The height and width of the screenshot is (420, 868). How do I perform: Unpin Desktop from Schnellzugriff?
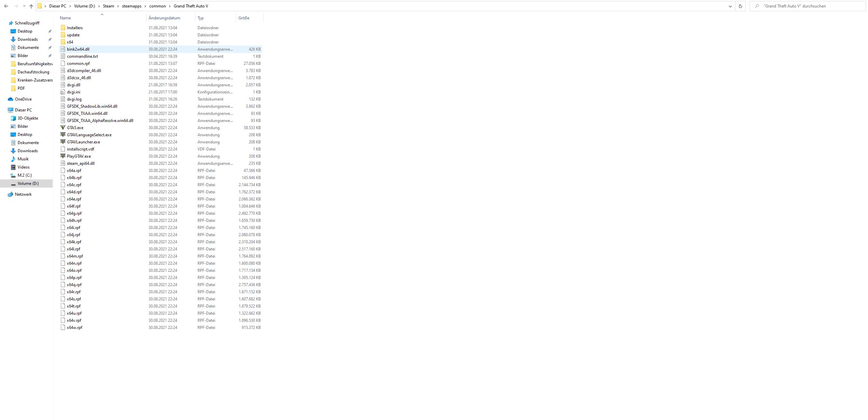50,31
